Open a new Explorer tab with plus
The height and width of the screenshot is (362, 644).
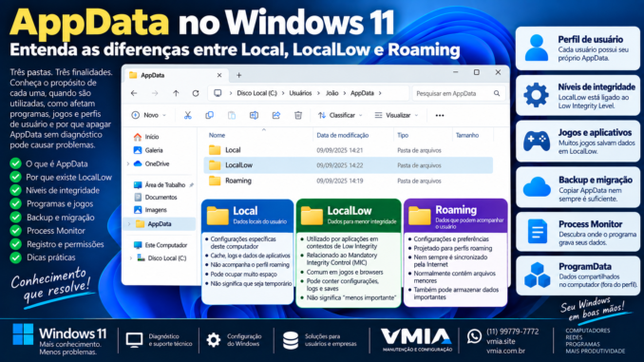(x=238, y=75)
